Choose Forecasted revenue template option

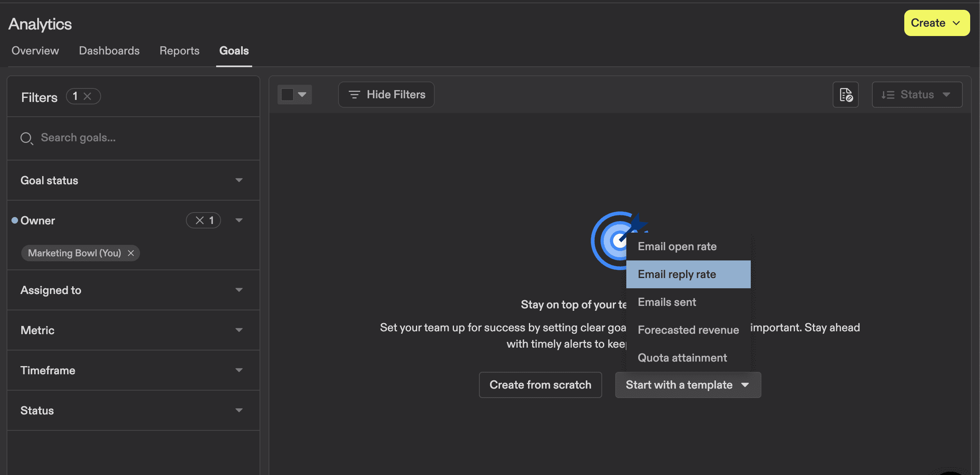coord(688,330)
